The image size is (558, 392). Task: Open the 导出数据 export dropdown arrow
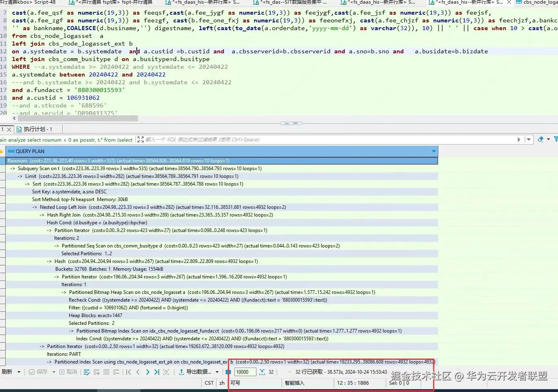[217, 372]
